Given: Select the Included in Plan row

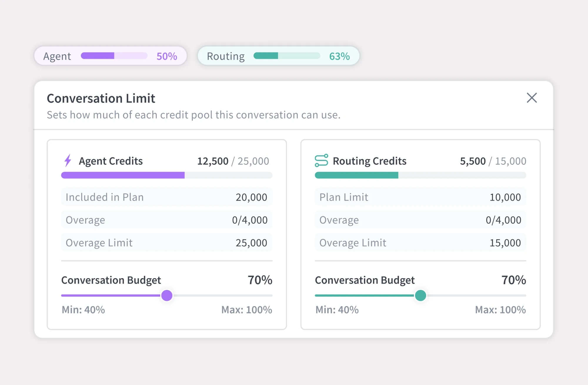Looking at the screenshot, I should [x=167, y=197].
